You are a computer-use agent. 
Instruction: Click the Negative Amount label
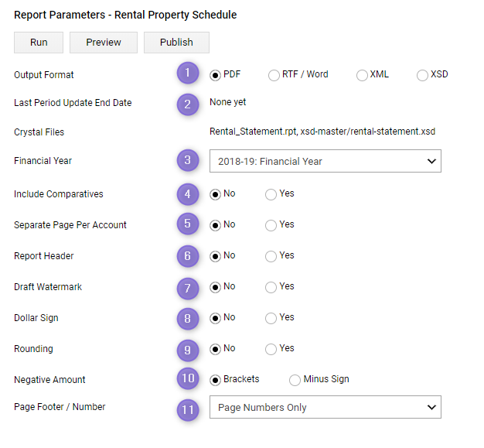coord(49,379)
